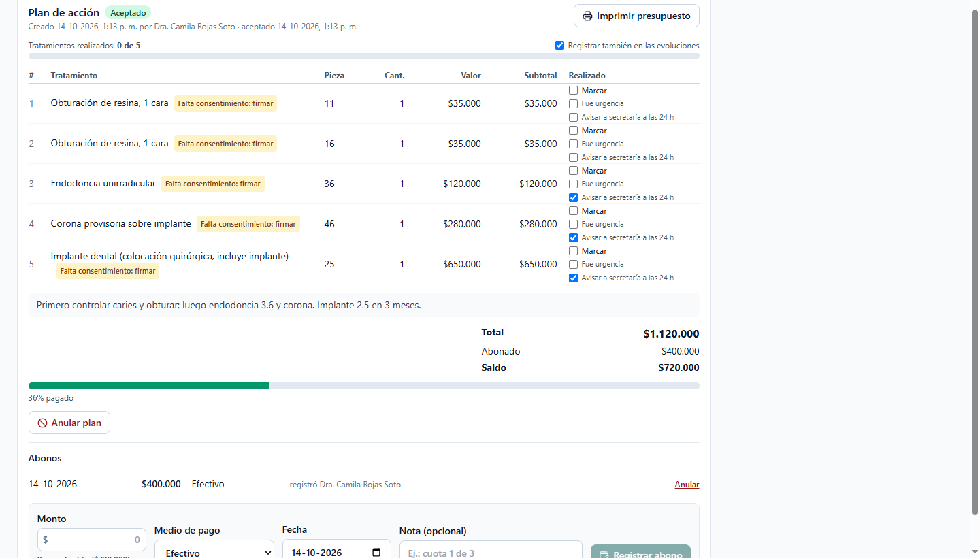Image resolution: width=980 pixels, height=558 pixels.
Task: Check Marcar for Endodoncia unirradicular row
Action: point(573,171)
